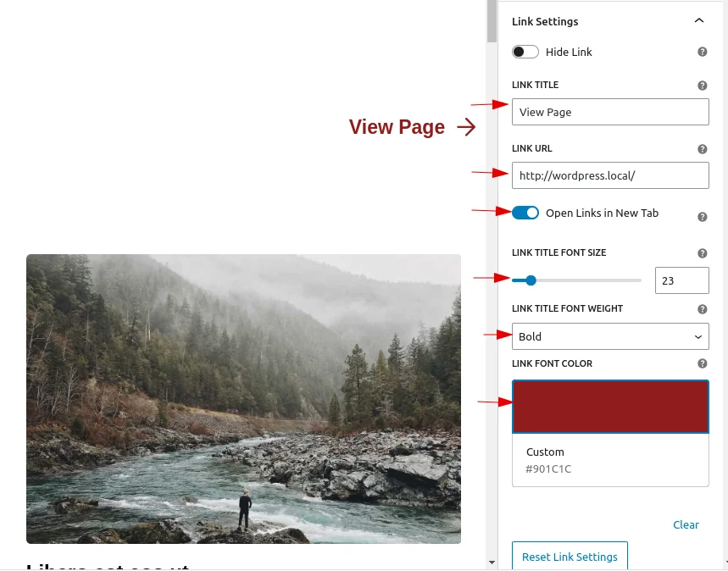Click the dark red link color swatch
This screenshot has width=728, height=571.
click(x=610, y=407)
